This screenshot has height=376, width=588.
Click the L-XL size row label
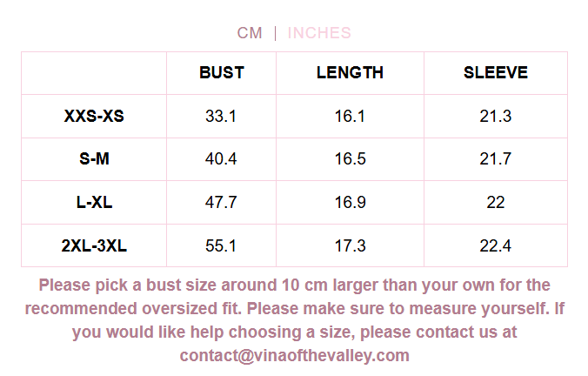[94, 203]
